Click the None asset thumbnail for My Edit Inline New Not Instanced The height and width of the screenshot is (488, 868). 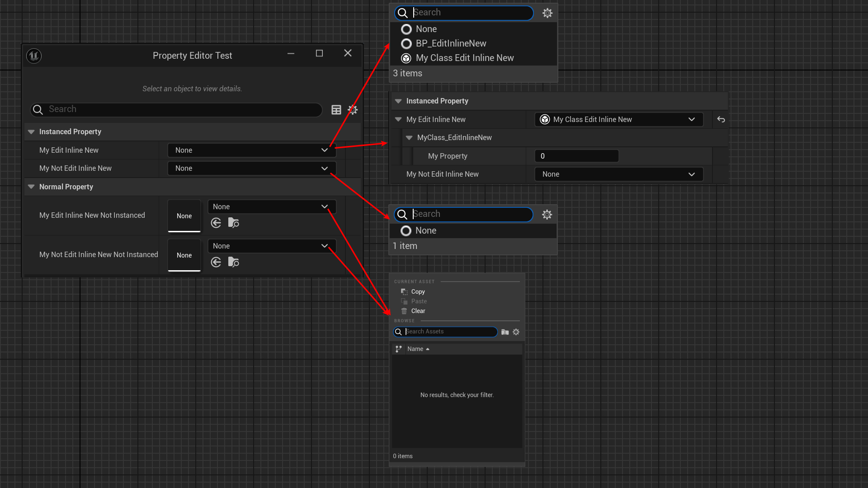pyautogui.click(x=184, y=216)
